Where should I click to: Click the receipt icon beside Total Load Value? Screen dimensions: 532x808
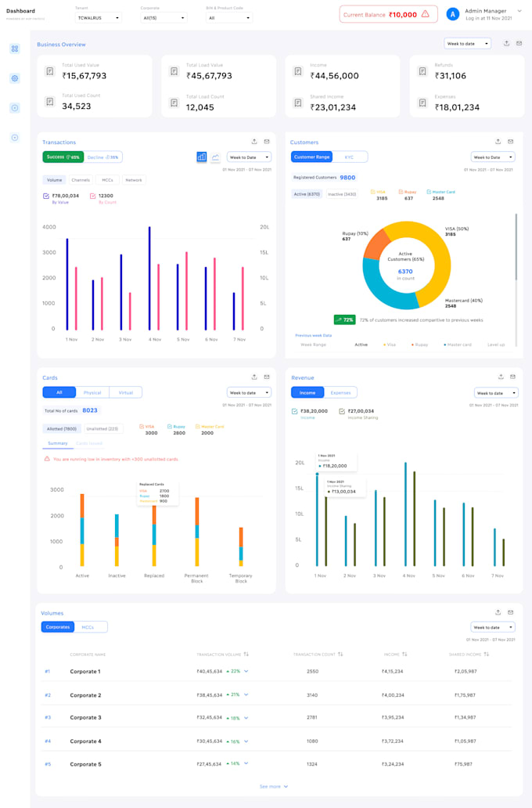[174, 71]
